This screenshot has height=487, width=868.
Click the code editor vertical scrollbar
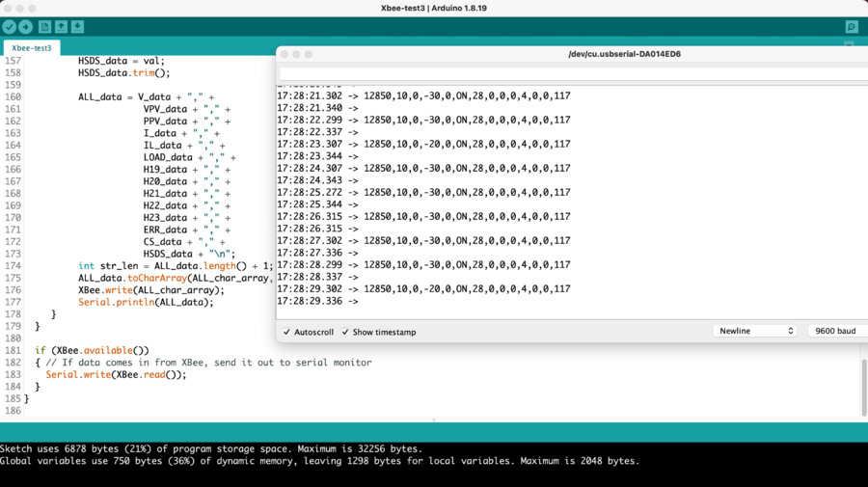(x=863, y=386)
